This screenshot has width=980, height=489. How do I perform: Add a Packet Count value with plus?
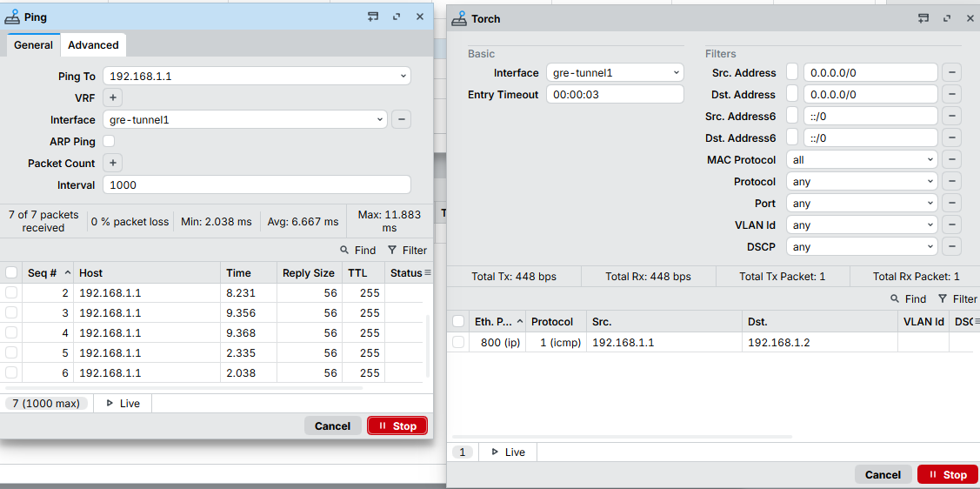(113, 163)
